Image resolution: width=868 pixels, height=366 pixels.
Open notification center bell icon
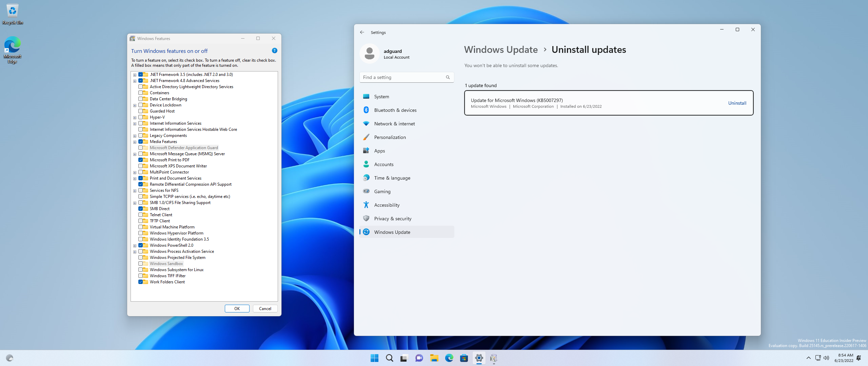(859, 358)
